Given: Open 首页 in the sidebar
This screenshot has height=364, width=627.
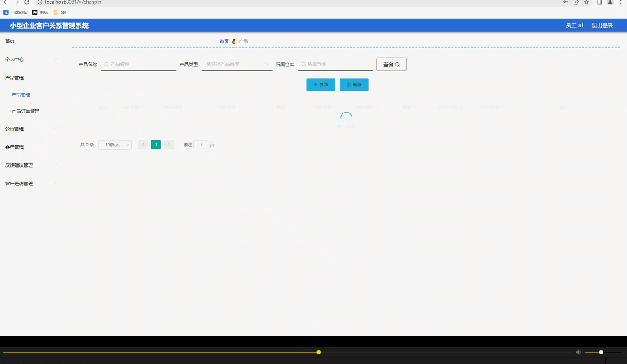Looking at the screenshot, I should tap(10, 41).
